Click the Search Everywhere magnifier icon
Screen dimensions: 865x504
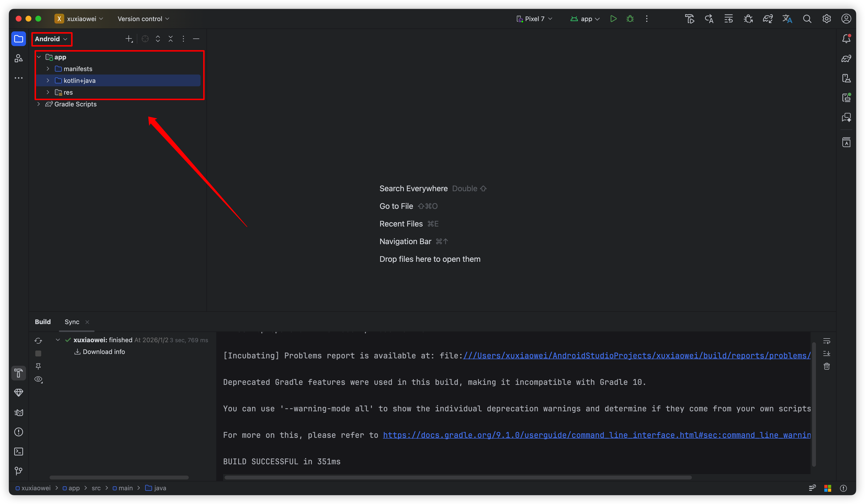[807, 19]
